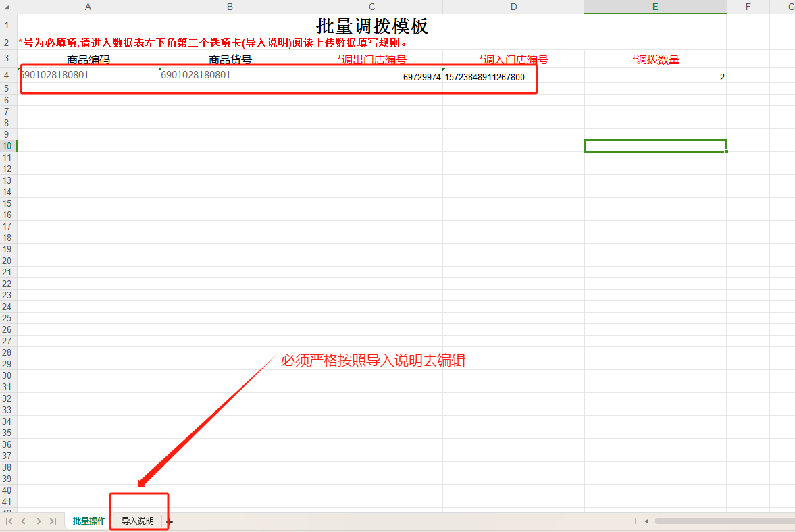Add a new sheet with plus icon
This screenshot has width=795, height=532.
[x=170, y=522]
